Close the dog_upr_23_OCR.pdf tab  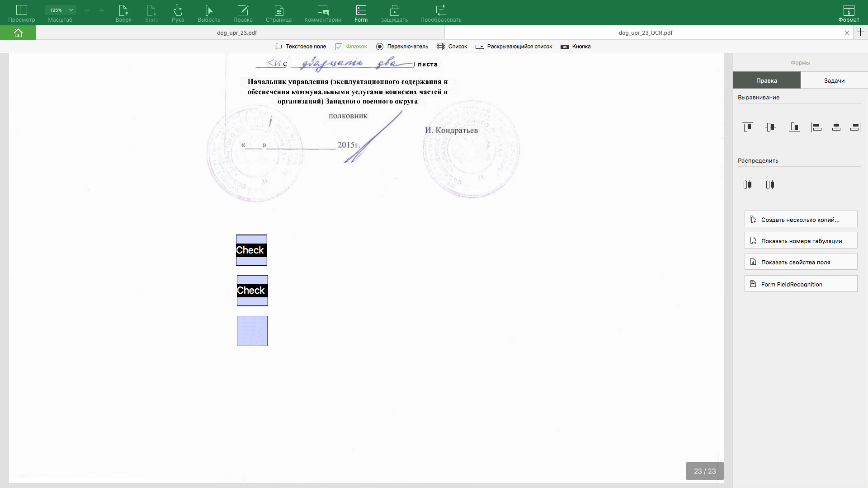coord(847,33)
